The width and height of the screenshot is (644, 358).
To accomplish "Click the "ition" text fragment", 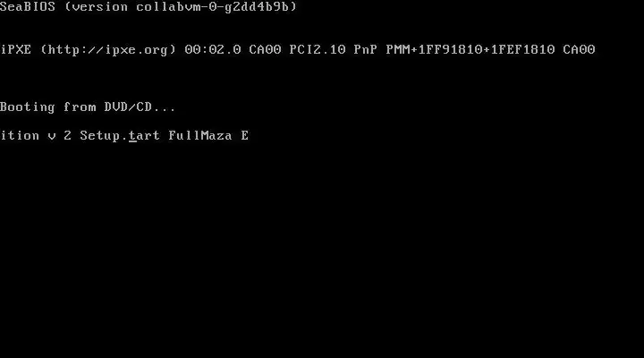I will click(20, 135).
